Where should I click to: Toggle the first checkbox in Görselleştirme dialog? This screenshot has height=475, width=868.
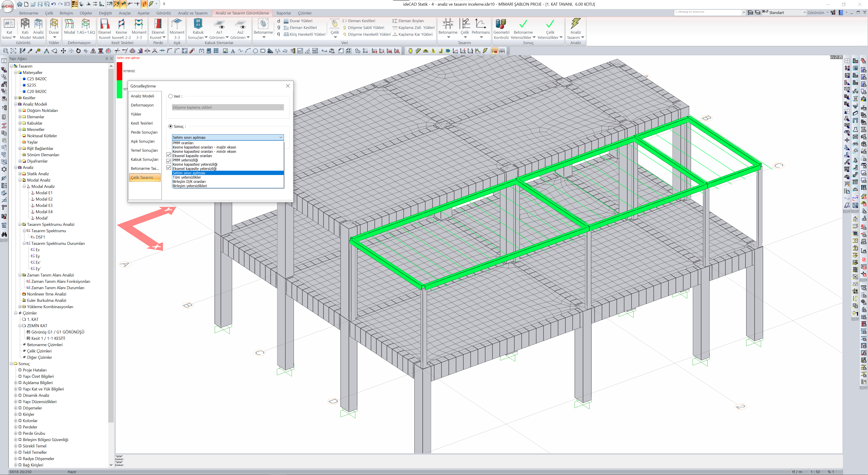click(169, 155)
